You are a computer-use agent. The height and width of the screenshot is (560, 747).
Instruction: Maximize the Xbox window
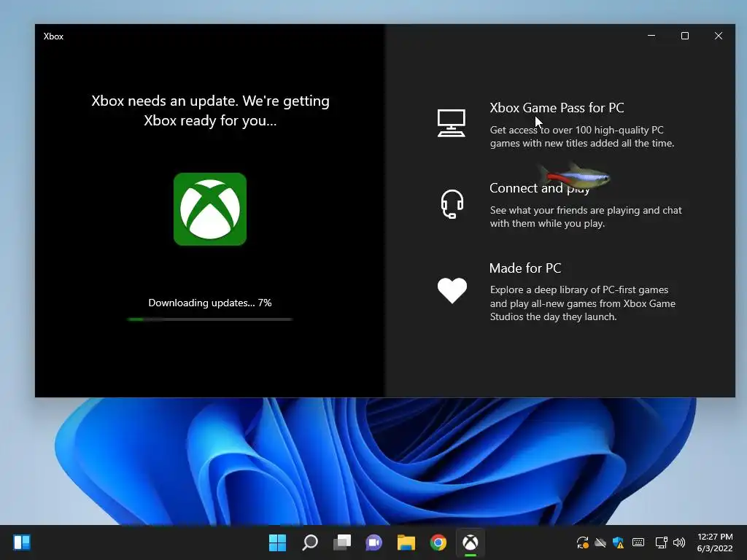(x=684, y=36)
